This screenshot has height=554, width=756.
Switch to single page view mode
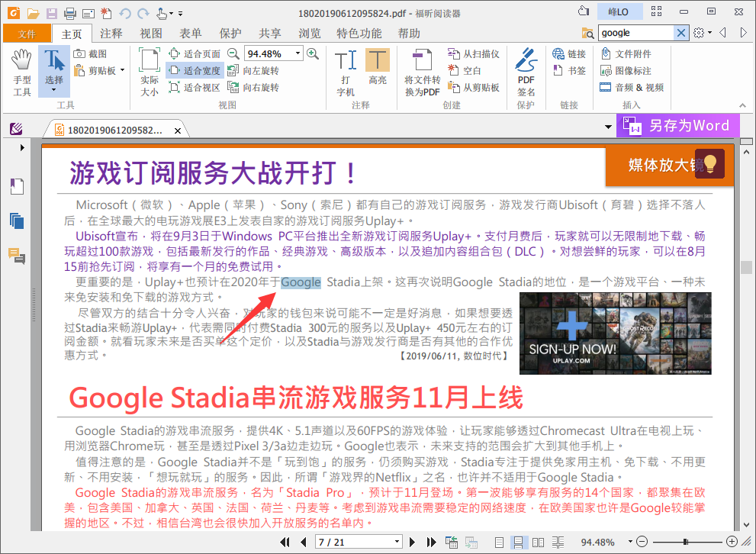[x=500, y=543]
